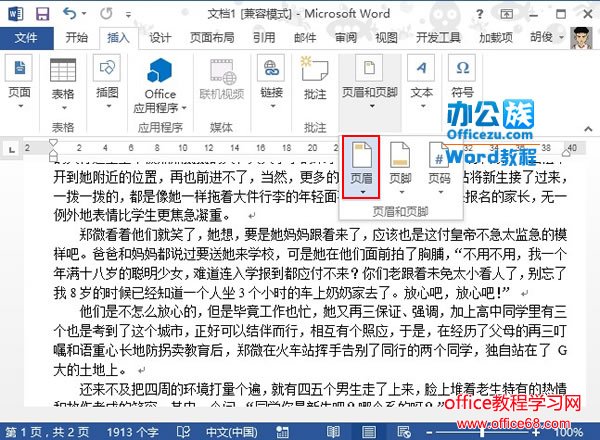600x440 pixels.
Task: Expand the 表格 dropdown arrow
Action: 64,108
